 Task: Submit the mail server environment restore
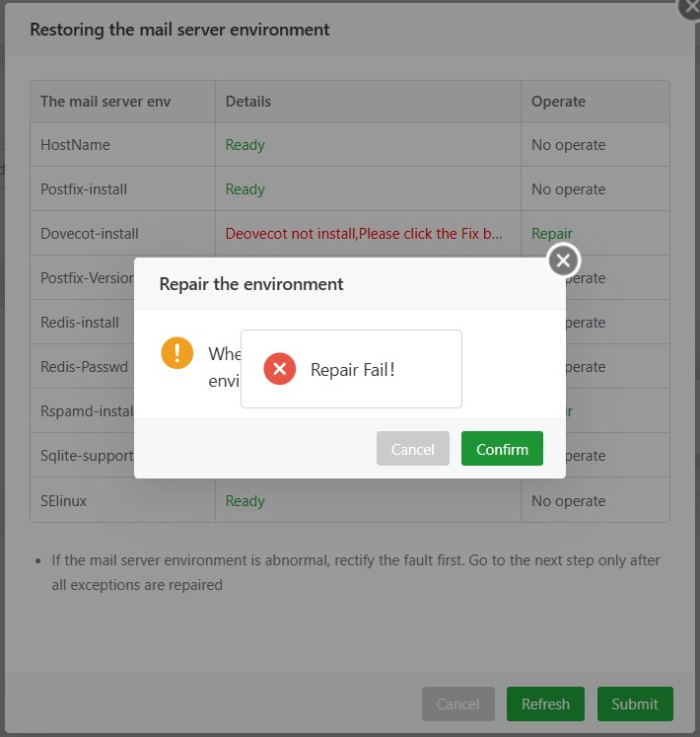(634, 703)
